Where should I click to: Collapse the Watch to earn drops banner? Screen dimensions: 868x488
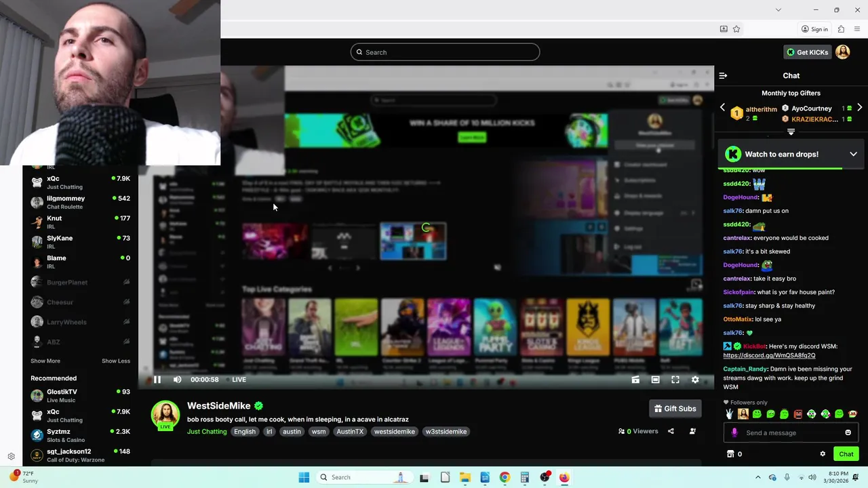point(853,154)
